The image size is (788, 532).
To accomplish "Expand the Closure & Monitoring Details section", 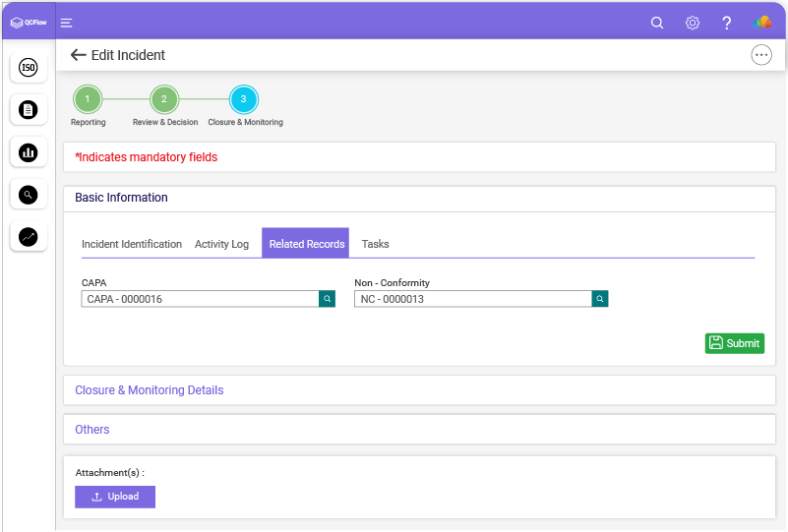I will coord(150,389).
